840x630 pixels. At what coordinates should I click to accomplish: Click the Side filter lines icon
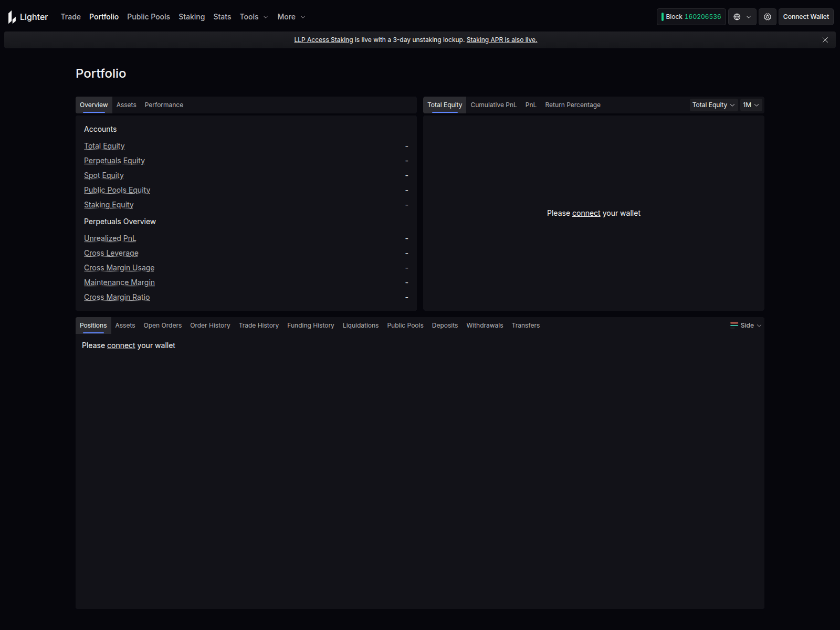point(734,325)
